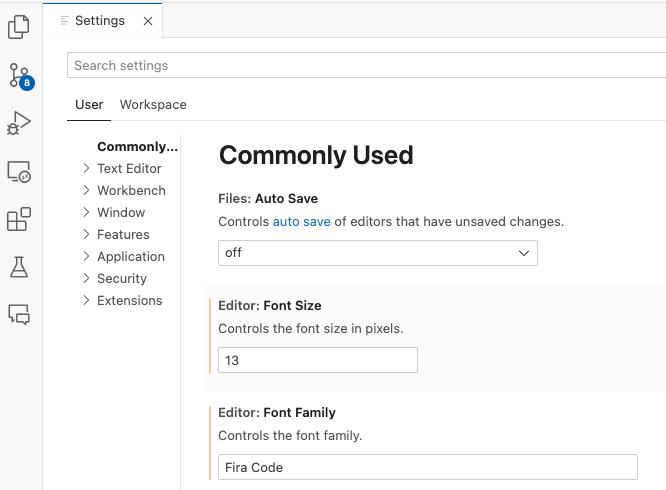Switch to the User settings tab
Viewport: 666px width, 490px height.
pos(89,104)
